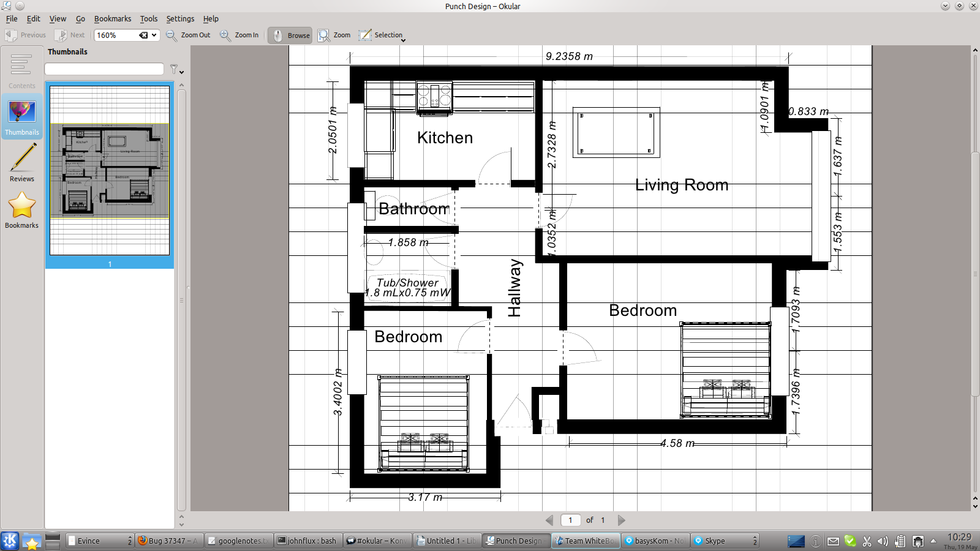Toggle the Browse mouse mode

[290, 36]
